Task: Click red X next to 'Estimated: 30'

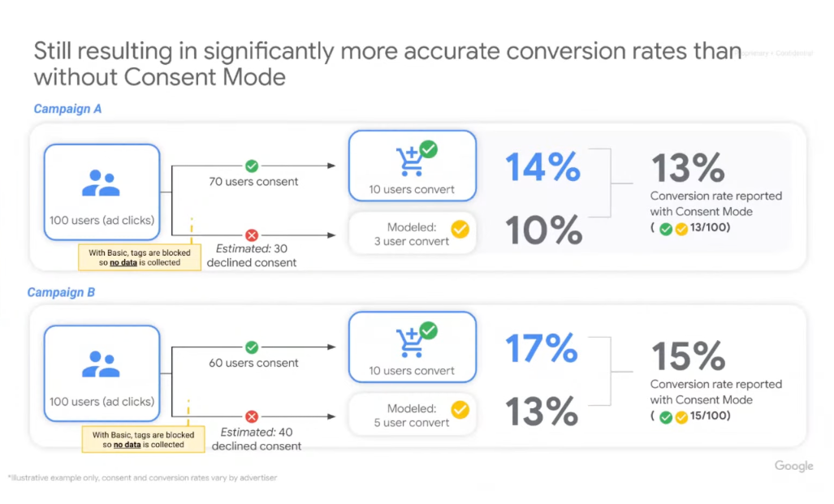Action: pyautogui.click(x=252, y=235)
